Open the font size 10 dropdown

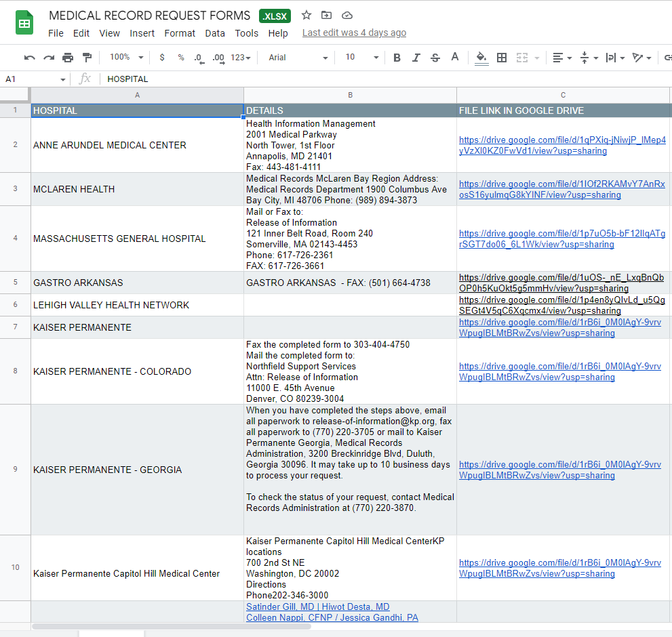(x=362, y=58)
